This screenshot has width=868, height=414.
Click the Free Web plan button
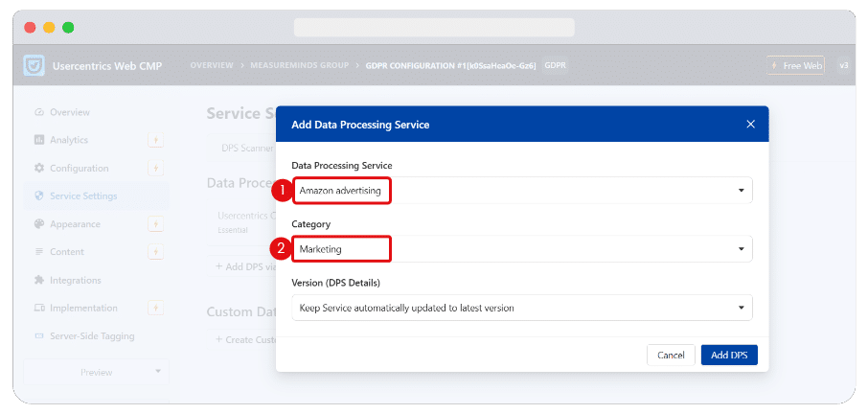tap(796, 65)
